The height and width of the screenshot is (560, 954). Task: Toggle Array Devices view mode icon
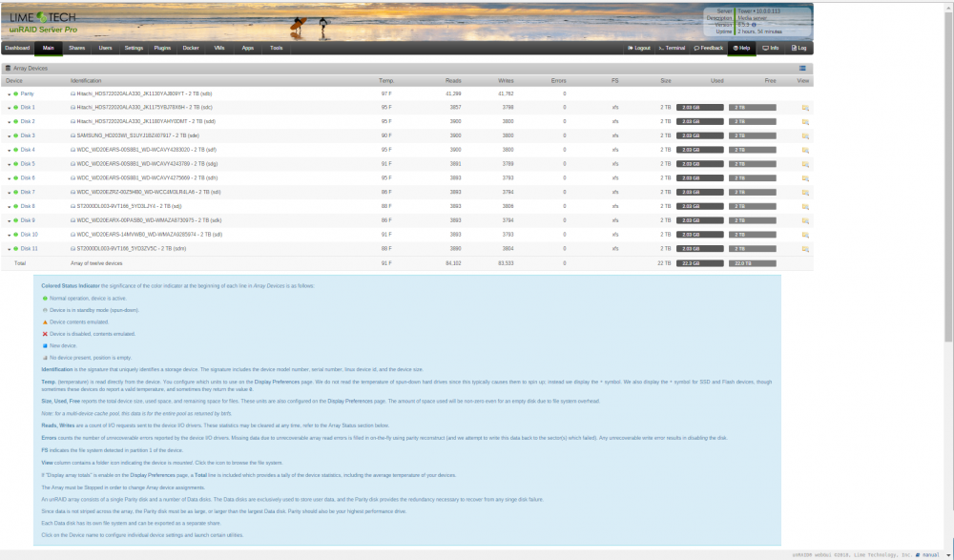point(802,68)
